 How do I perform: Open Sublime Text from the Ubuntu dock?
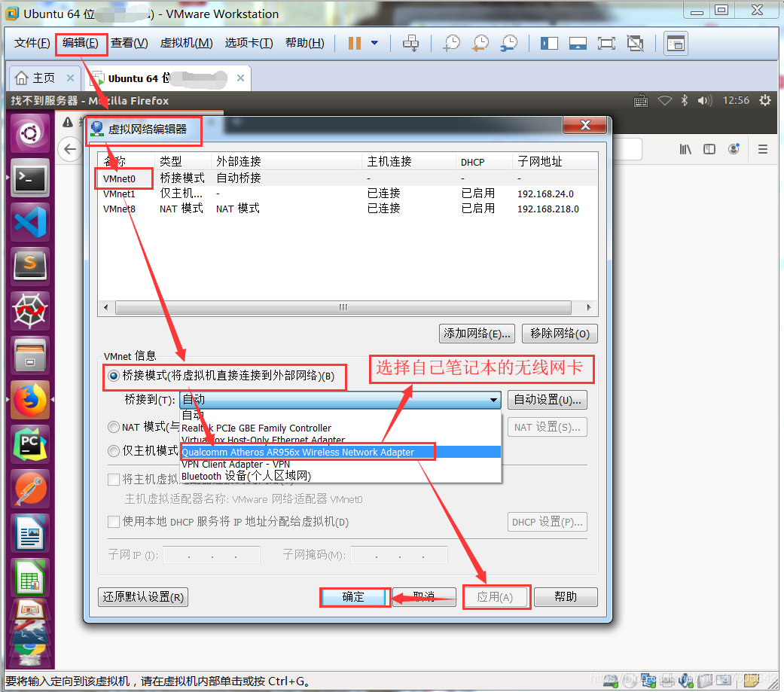(30, 266)
